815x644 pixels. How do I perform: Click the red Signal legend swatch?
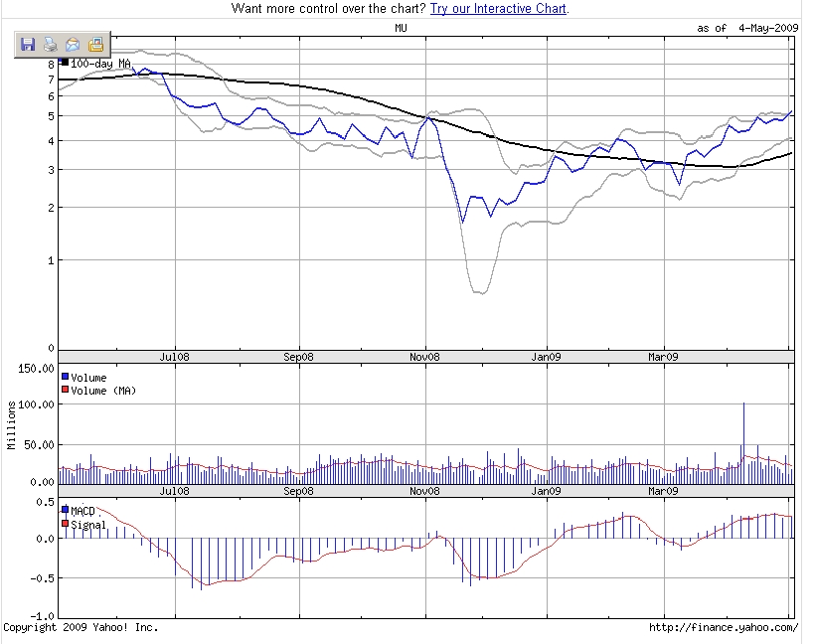pyautogui.click(x=65, y=524)
